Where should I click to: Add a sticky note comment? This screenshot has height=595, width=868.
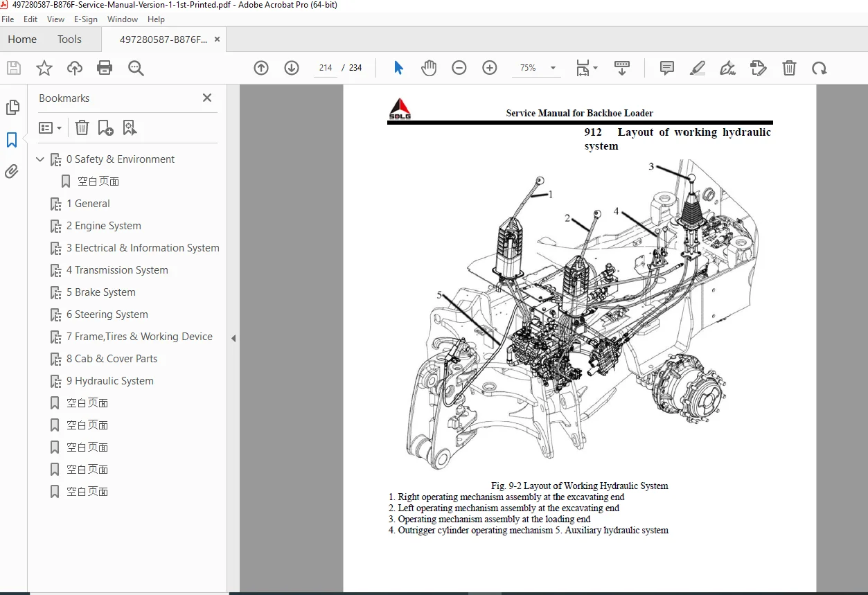(x=667, y=68)
